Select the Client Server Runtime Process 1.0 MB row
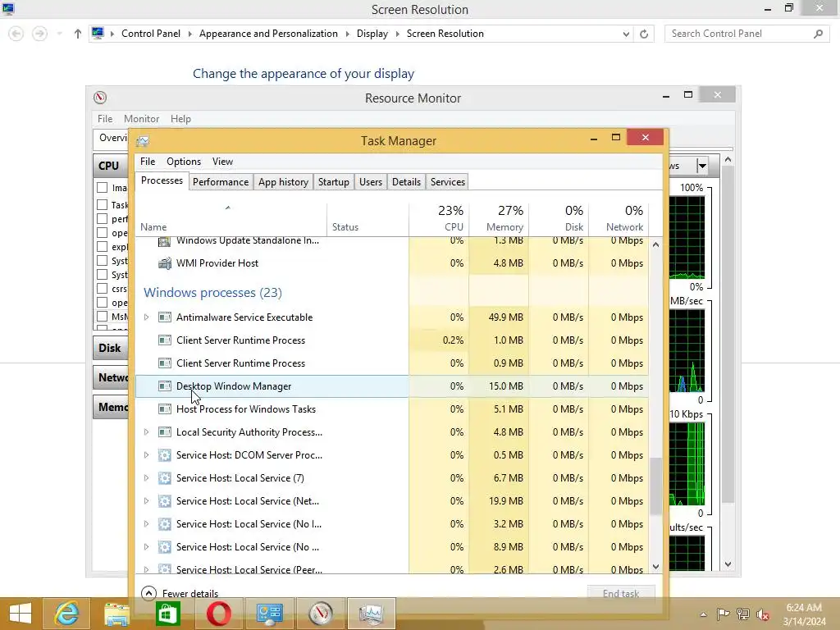 click(392, 340)
